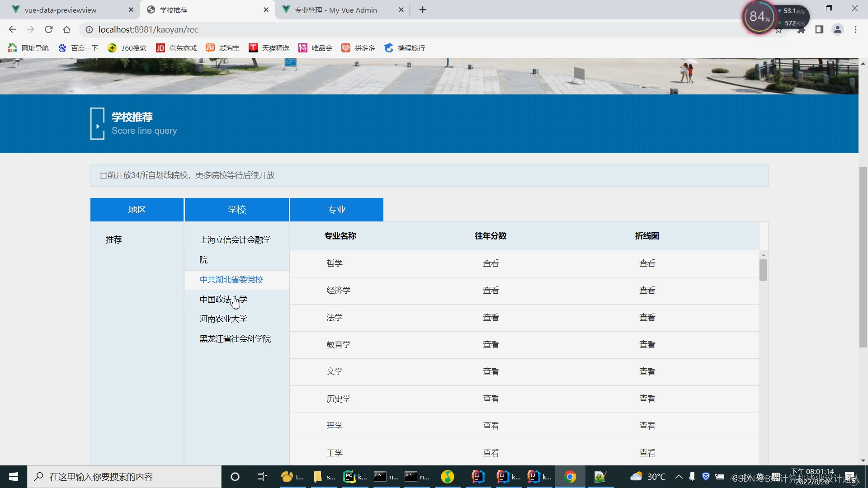
Task: Open the 携程旅行 bookmark
Action: [x=405, y=48]
